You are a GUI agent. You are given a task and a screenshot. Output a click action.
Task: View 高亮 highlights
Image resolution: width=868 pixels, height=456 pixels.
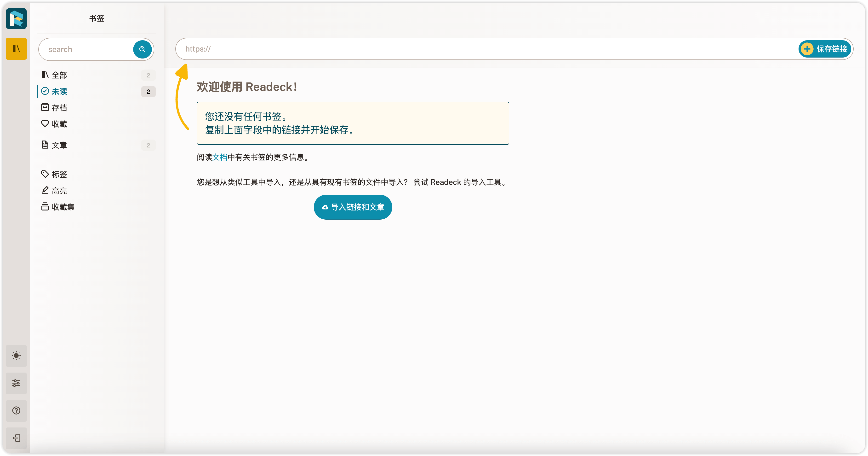tap(97, 191)
